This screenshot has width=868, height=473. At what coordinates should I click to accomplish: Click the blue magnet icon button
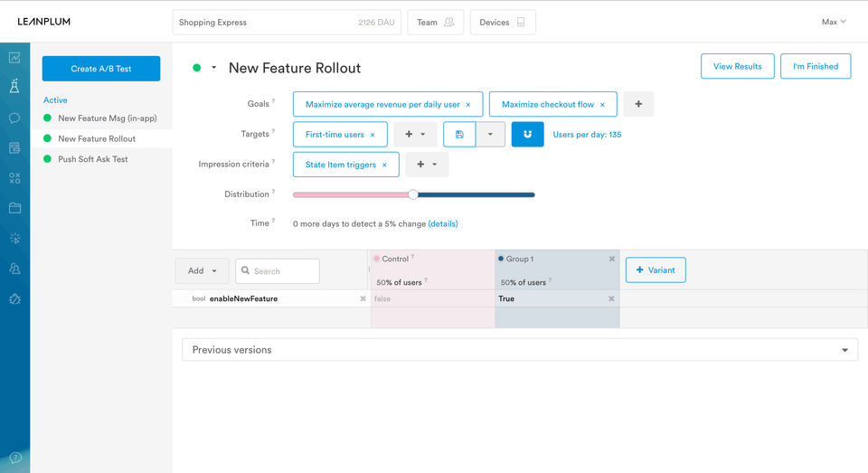[x=527, y=135]
